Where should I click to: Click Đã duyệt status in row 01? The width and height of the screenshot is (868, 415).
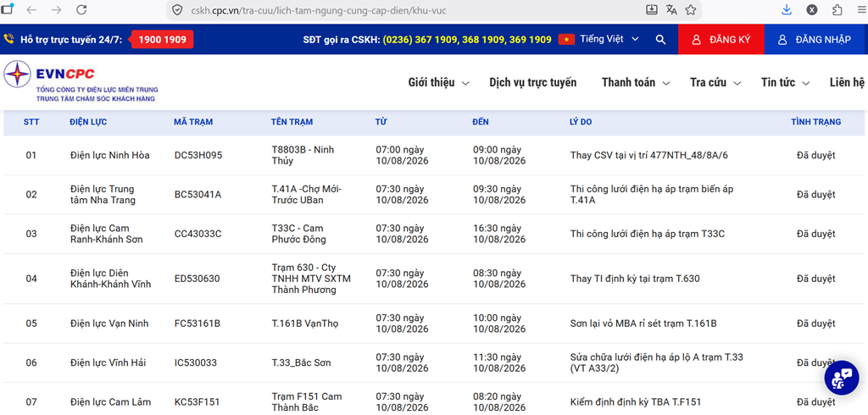pyautogui.click(x=816, y=156)
